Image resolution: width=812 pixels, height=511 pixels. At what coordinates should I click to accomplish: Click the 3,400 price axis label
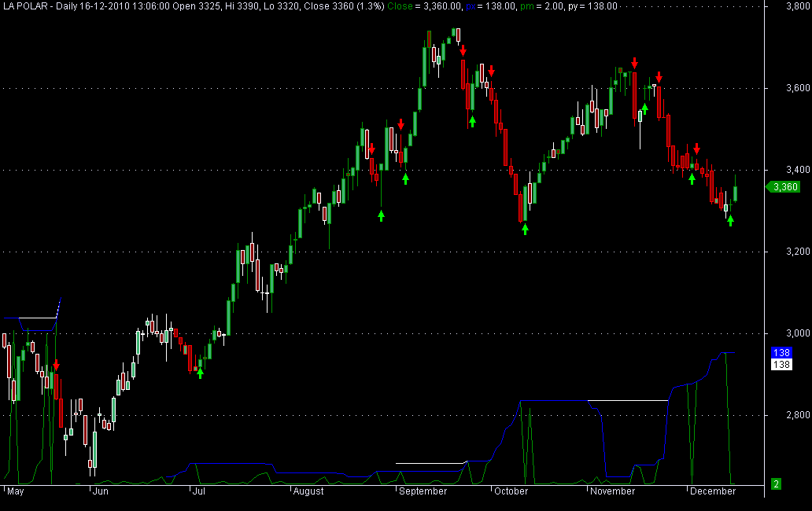point(798,170)
